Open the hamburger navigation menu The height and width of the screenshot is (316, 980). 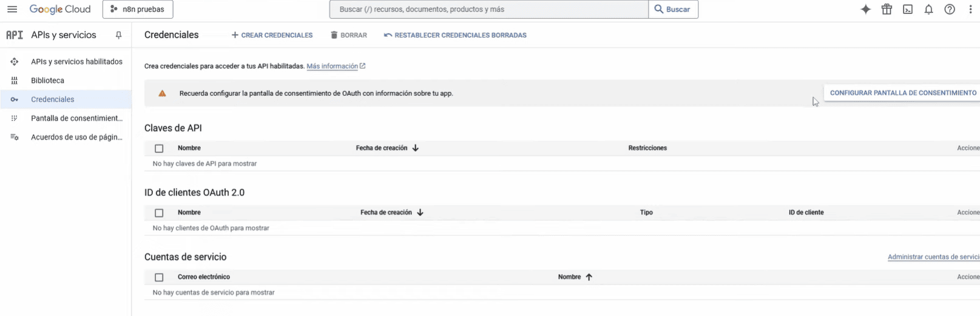coord(12,10)
